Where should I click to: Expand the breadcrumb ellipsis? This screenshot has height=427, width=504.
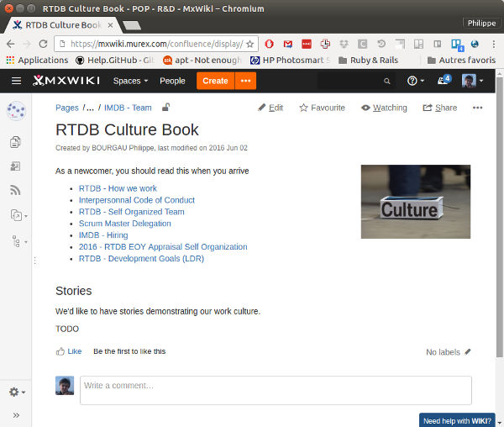click(90, 108)
